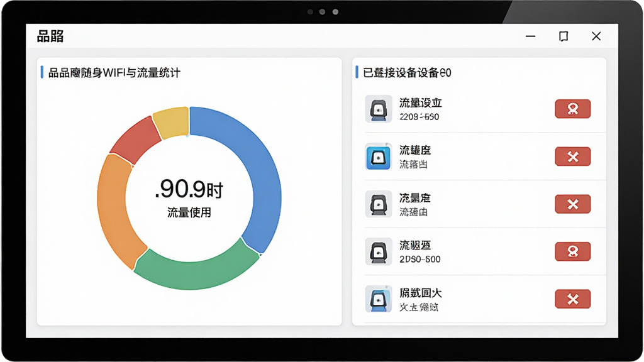Click the gray subtitle of the second device
This screenshot has width=644, height=362.
[x=414, y=165]
